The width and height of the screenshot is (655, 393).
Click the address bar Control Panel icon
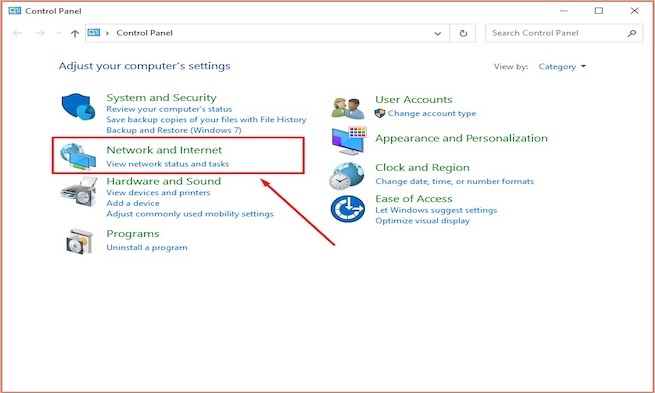tap(94, 33)
